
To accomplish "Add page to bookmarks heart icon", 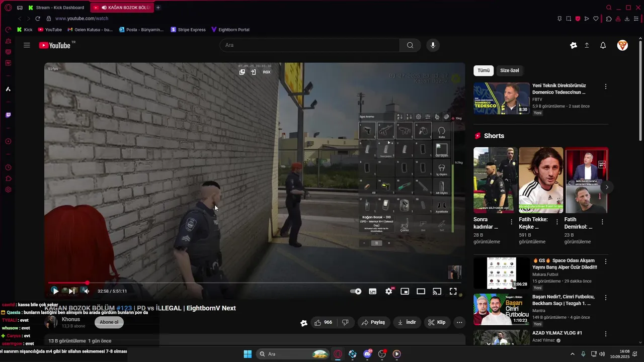I will (596, 19).
